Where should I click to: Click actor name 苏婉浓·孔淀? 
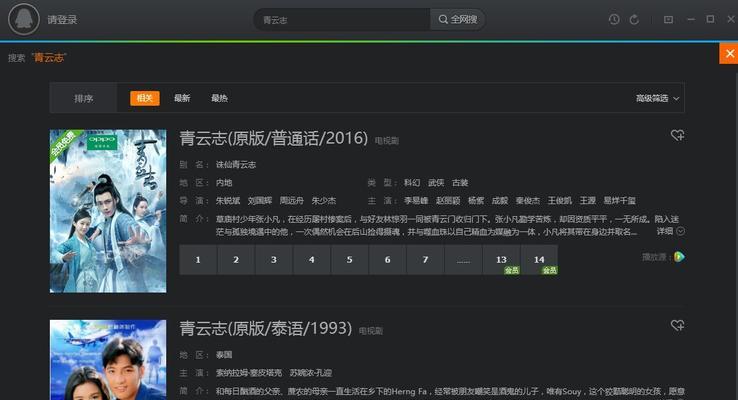pyautogui.click(x=311, y=373)
